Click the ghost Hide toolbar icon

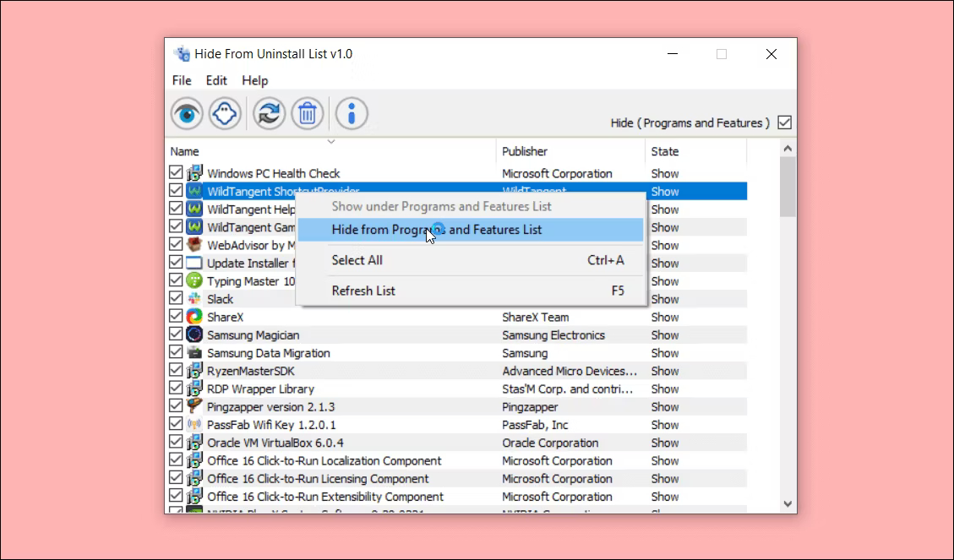pyautogui.click(x=225, y=113)
